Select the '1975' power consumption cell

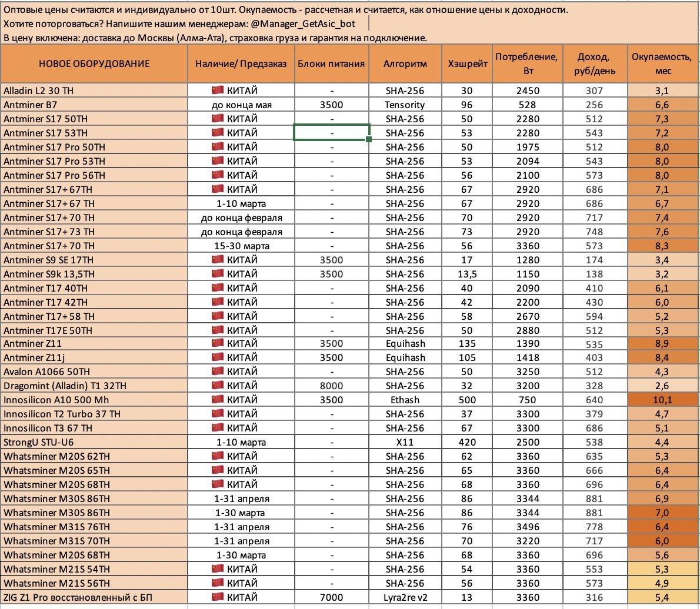point(528,147)
